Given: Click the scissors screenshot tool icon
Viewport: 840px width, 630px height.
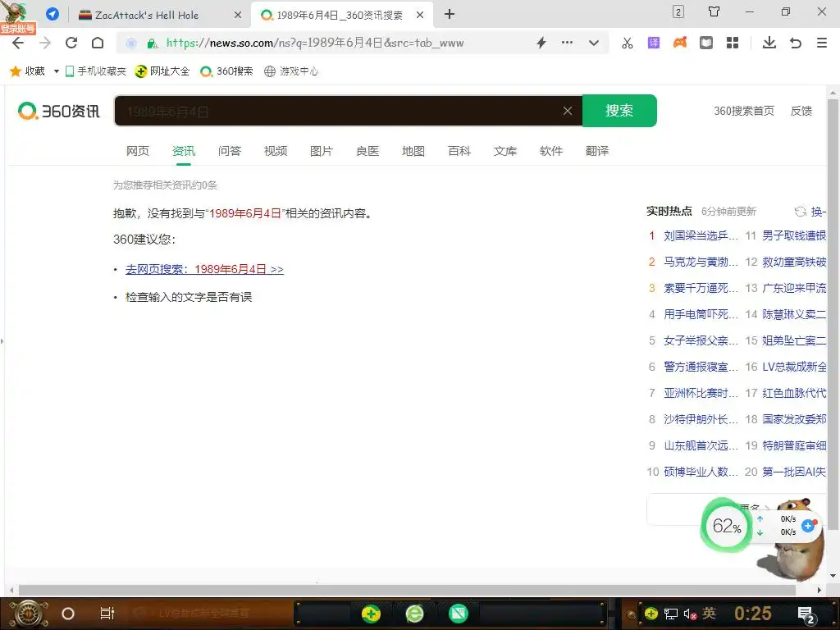Looking at the screenshot, I should (628, 43).
